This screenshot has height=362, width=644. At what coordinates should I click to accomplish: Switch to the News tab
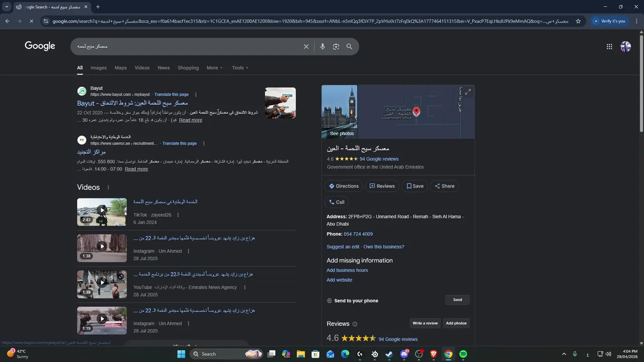pos(164,68)
